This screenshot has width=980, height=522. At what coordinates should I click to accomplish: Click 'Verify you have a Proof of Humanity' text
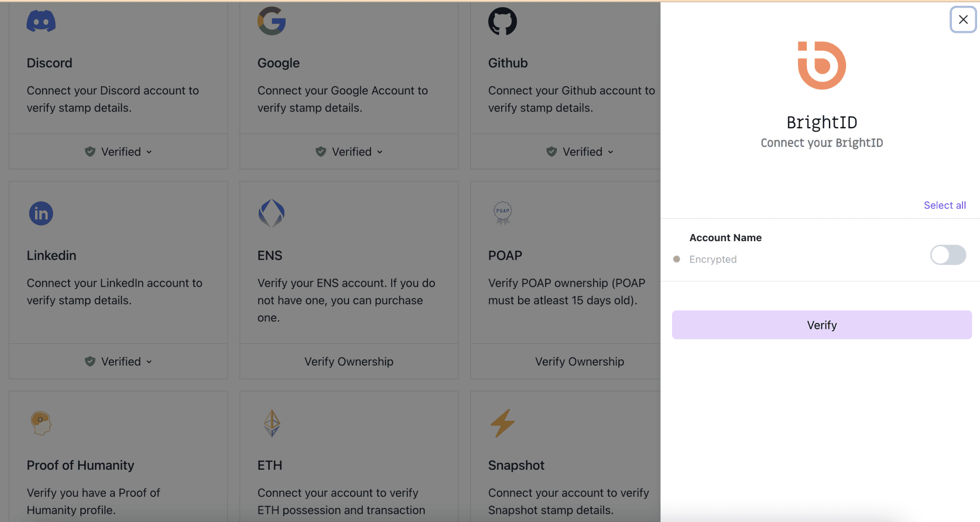[93, 501]
